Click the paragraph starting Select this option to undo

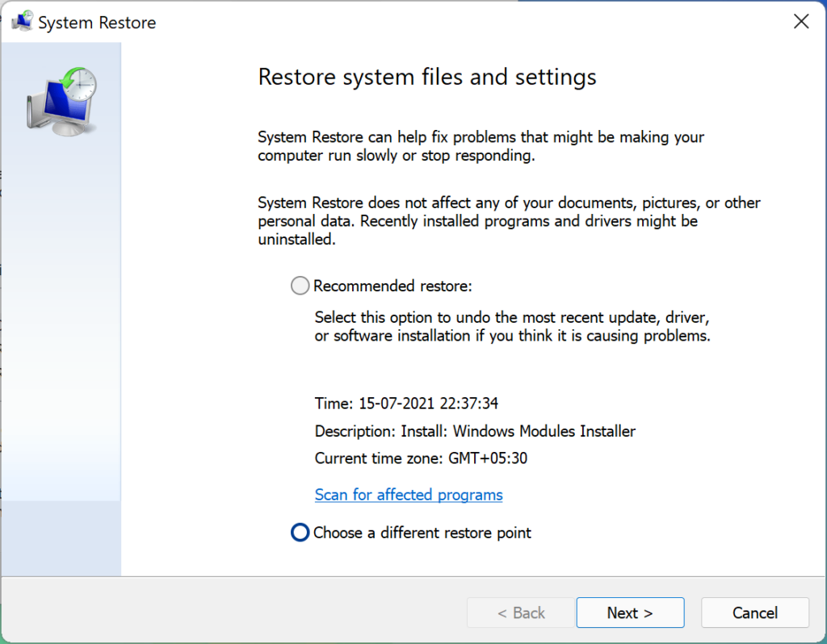(512, 326)
